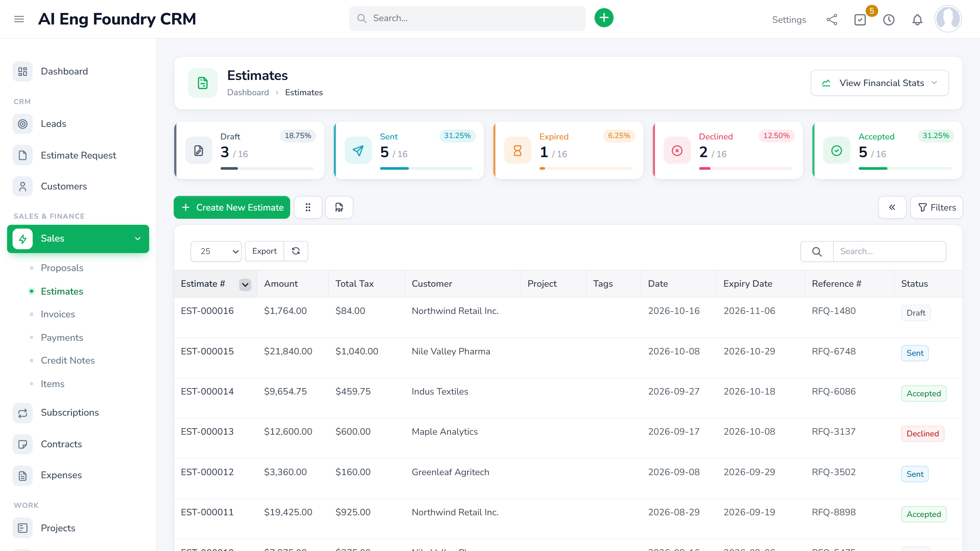Collapse the Sales sidebar section

[78, 238]
